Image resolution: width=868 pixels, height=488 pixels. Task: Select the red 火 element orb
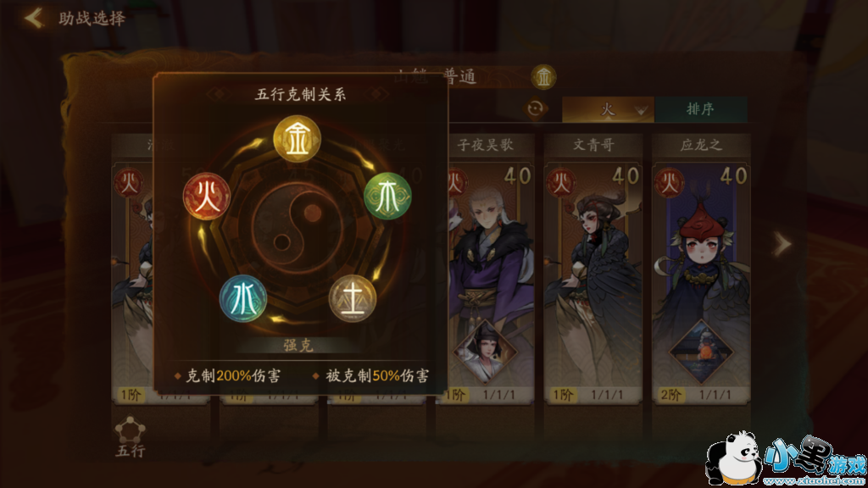click(207, 197)
